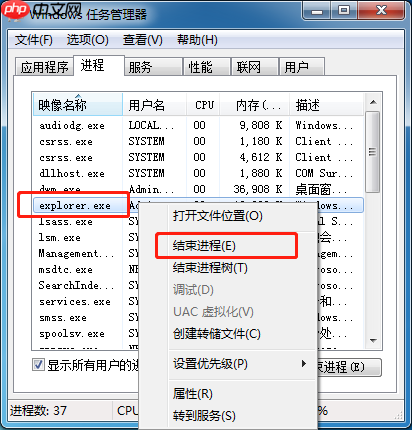Open the 文件(F) menu

[33, 40]
